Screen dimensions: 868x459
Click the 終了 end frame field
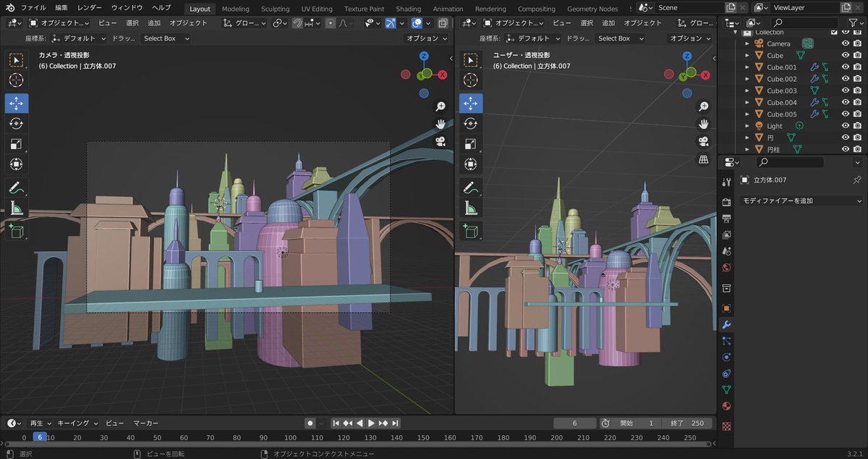coord(686,423)
